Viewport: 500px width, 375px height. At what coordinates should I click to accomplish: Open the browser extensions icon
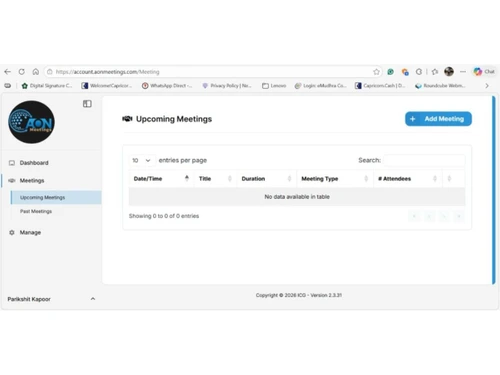point(419,72)
